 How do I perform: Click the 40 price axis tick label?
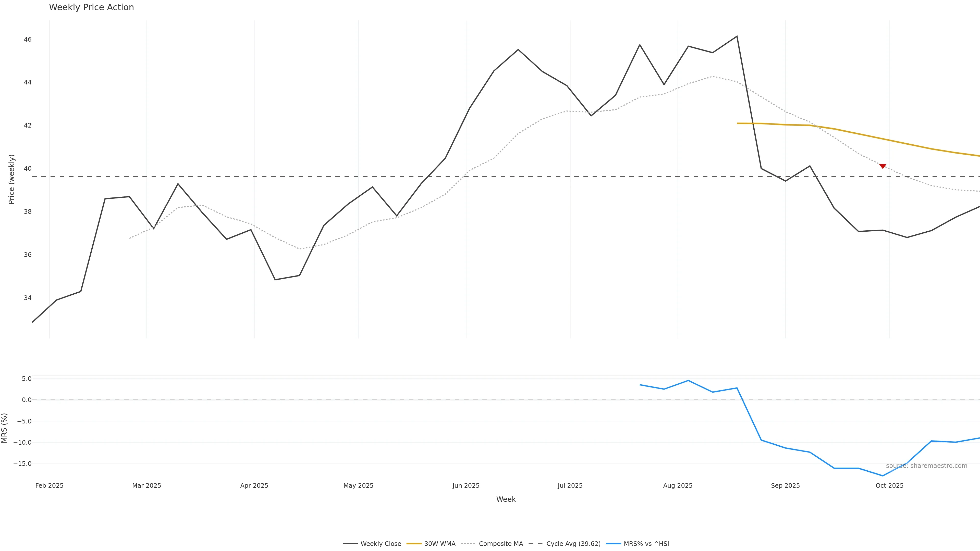(28, 168)
